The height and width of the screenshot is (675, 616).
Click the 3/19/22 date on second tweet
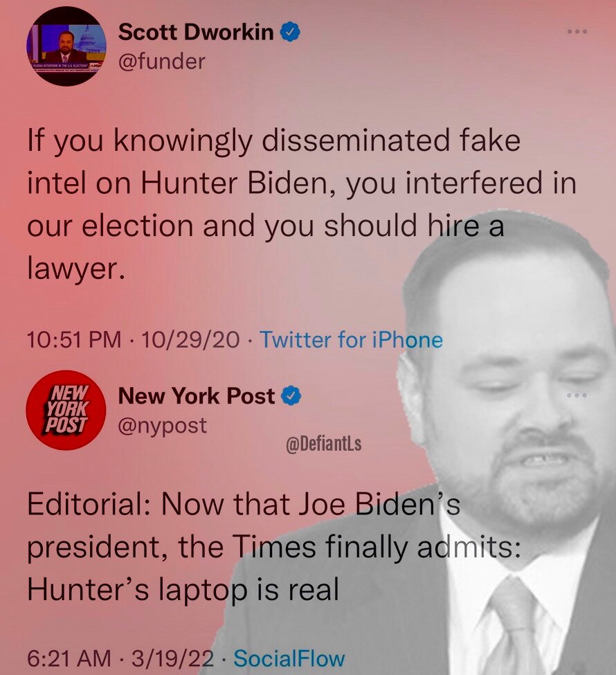[x=172, y=658]
